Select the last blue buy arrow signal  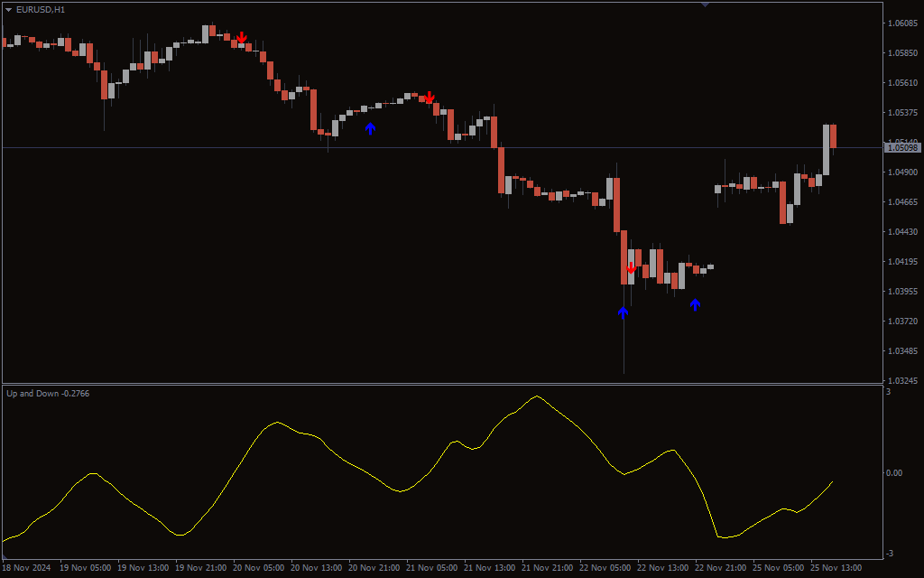pyautogui.click(x=695, y=304)
